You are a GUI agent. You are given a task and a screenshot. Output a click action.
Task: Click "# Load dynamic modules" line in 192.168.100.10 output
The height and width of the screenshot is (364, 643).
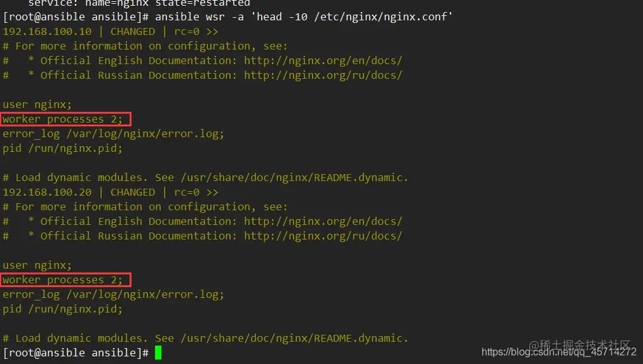[205, 177]
